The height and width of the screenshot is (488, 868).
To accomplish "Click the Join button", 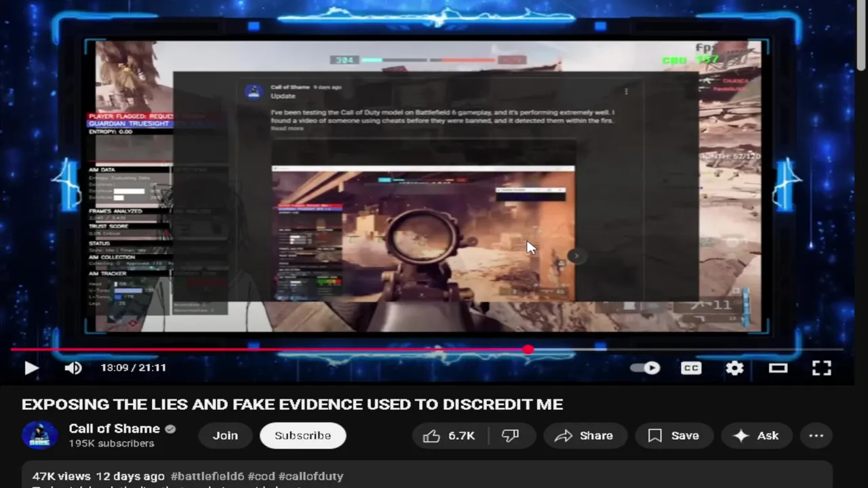I will click(225, 436).
